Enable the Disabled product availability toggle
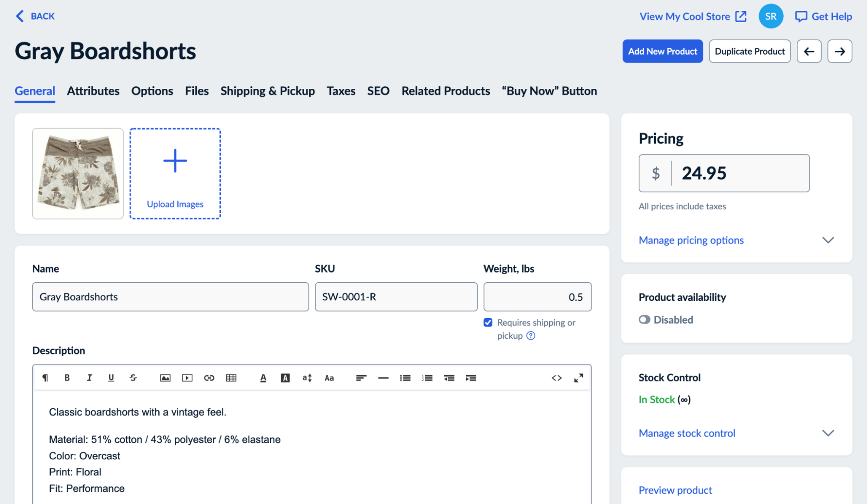The height and width of the screenshot is (504, 867). [x=644, y=319]
